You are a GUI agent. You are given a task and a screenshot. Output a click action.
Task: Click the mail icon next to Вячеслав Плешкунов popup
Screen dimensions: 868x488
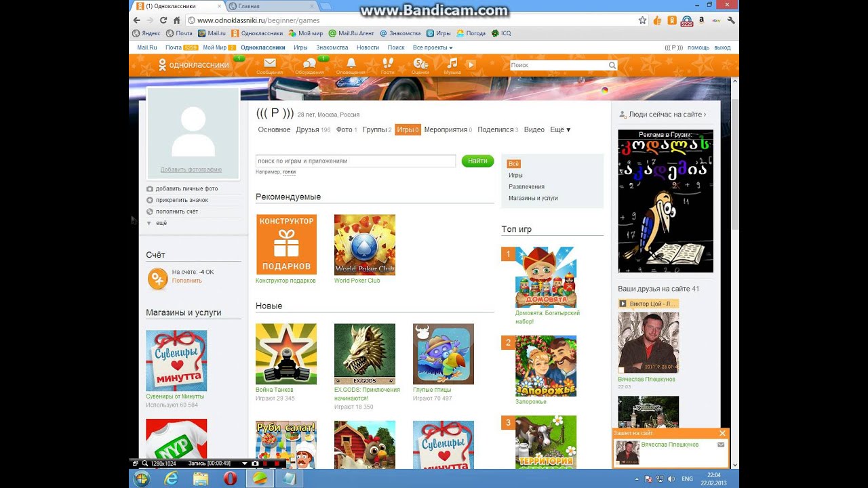(x=721, y=445)
